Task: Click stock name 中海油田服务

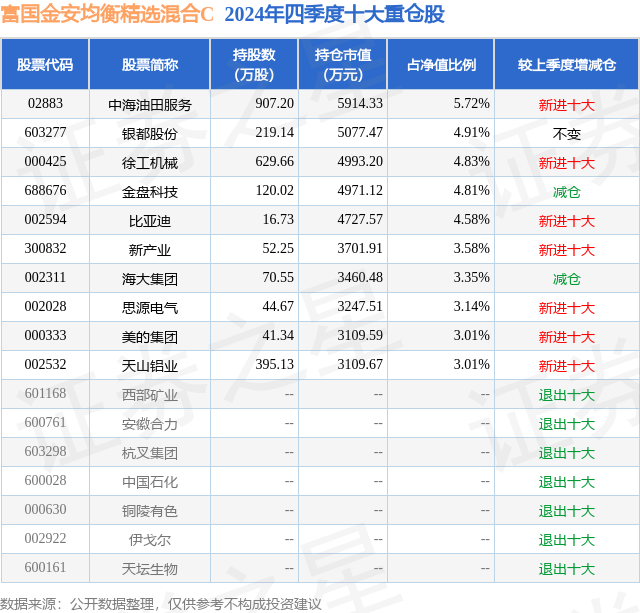Action: 150,105
